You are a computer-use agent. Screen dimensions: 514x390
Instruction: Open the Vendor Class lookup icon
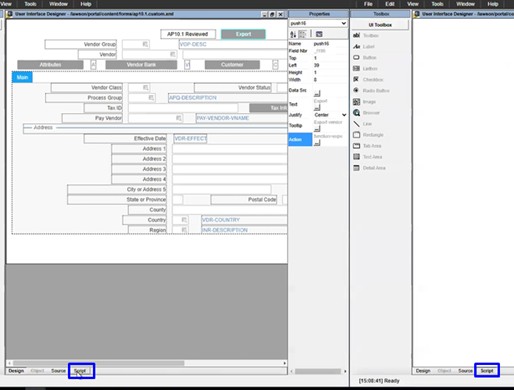[x=145, y=87]
